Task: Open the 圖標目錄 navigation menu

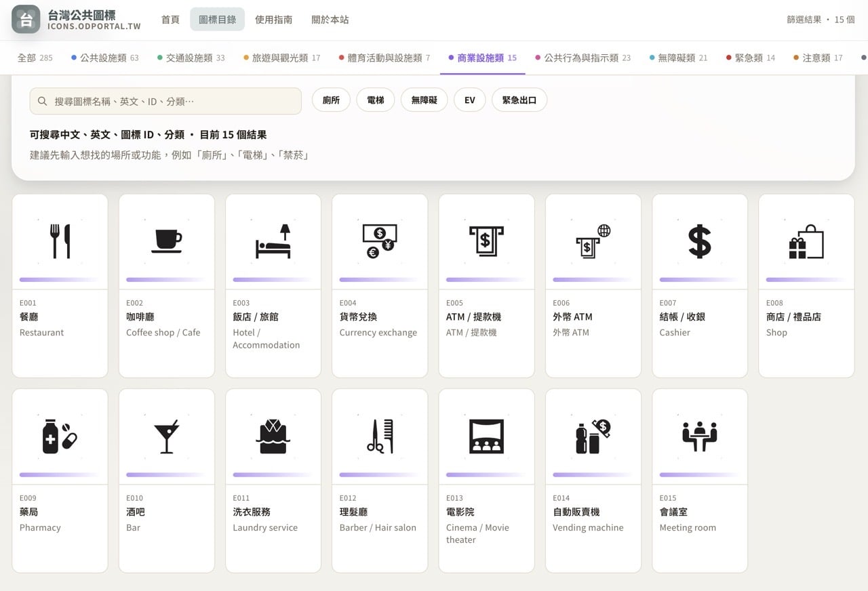Action: 217,19
